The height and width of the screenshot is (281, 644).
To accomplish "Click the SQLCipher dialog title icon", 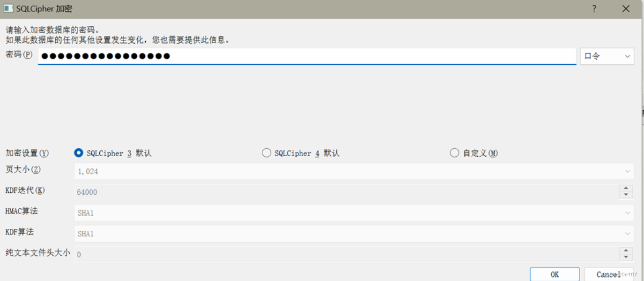I will [x=8, y=8].
